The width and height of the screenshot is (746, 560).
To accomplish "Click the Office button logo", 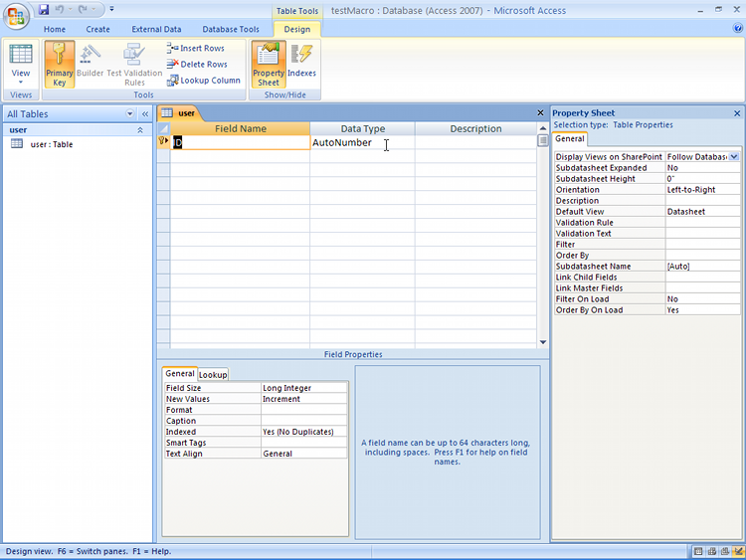I will 16,16.
